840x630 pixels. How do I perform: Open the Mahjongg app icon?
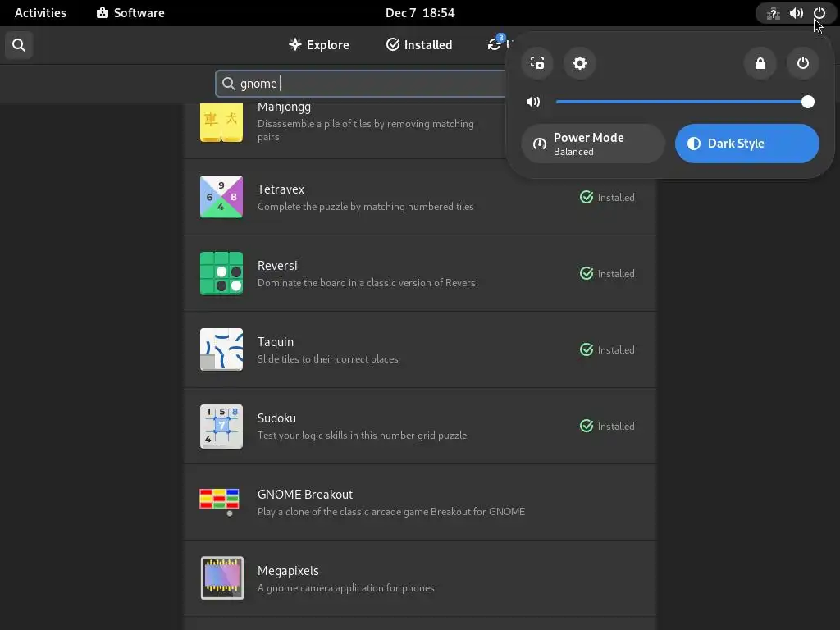pyautogui.click(x=221, y=123)
